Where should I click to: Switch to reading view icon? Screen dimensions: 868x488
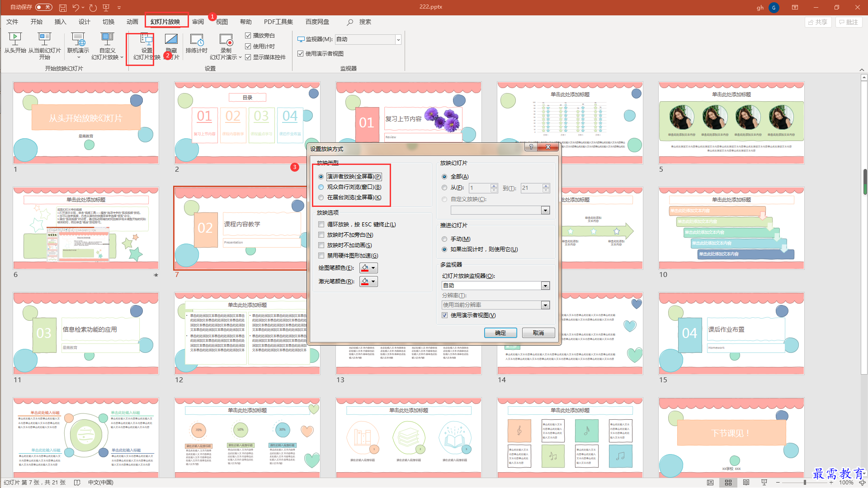coord(746,483)
